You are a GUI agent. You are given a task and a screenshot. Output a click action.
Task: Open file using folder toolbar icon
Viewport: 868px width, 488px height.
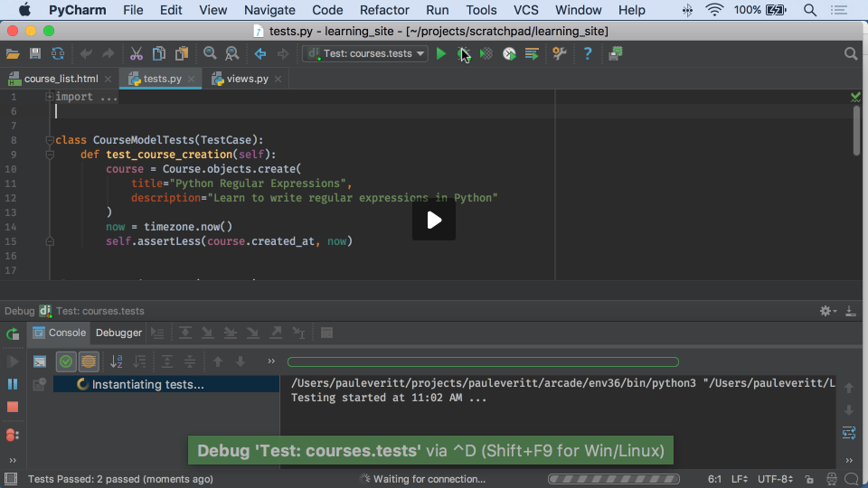click(x=13, y=53)
